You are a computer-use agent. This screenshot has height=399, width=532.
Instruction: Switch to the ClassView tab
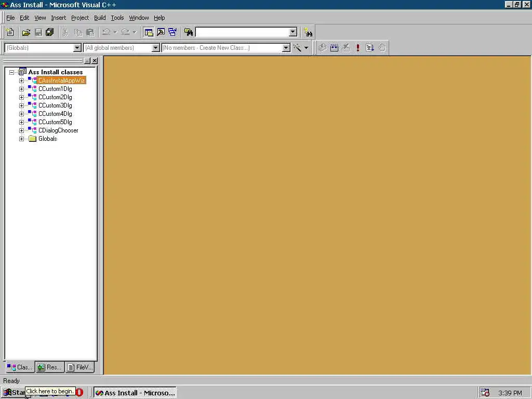tap(20, 367)
